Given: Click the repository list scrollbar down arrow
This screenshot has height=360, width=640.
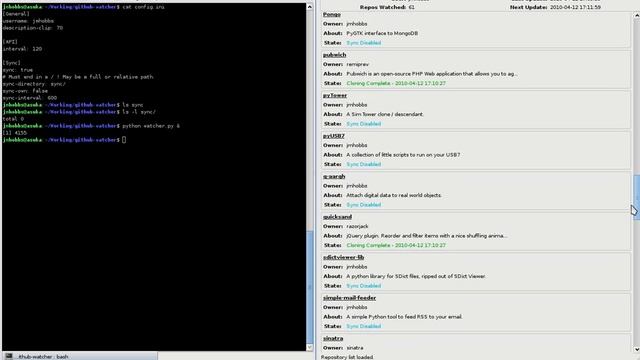Looking at the screenshot, I should [636, 349].
